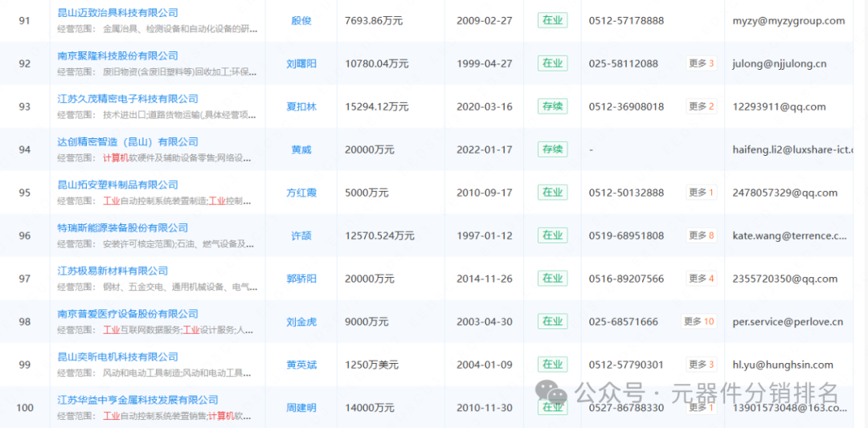
Task: Open legal representative 殷俊
Action: [301, 21]
